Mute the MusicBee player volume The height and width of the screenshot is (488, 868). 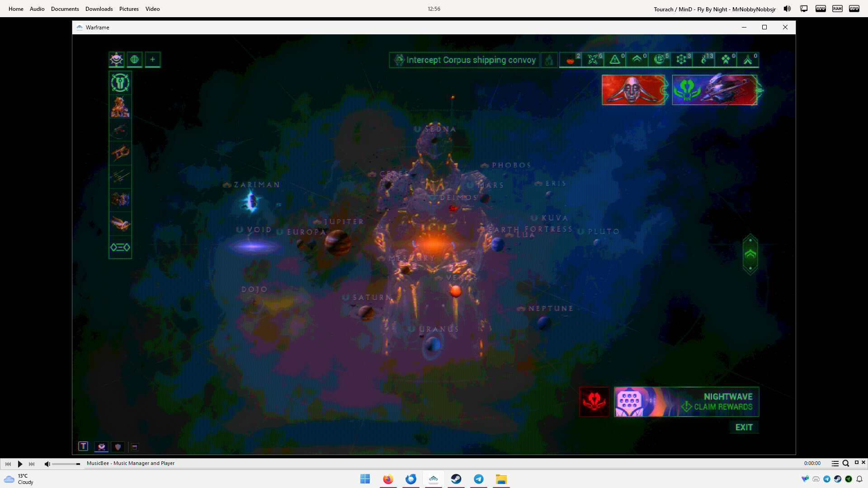pyautogui.click(x=47, y=464)
